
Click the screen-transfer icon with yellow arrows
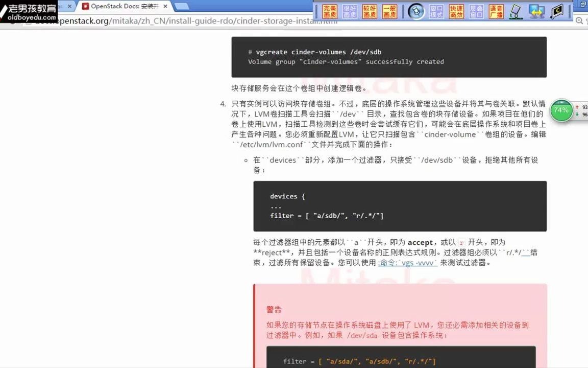click(x=537, y=11)
